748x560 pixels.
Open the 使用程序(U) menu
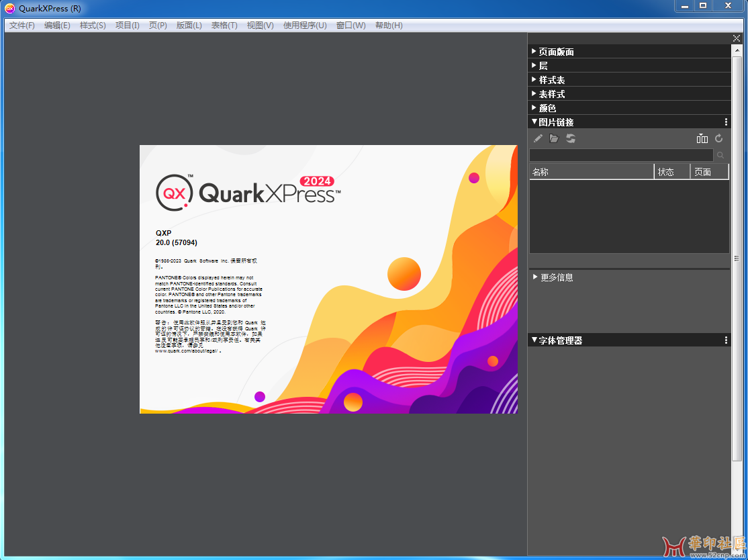[305, 26]
